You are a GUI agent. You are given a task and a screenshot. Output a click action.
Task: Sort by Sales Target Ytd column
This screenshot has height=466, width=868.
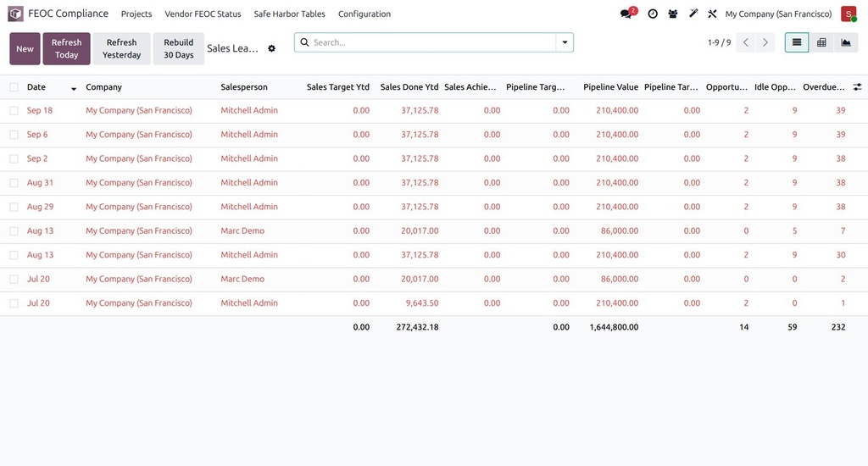tap(337, 87)
